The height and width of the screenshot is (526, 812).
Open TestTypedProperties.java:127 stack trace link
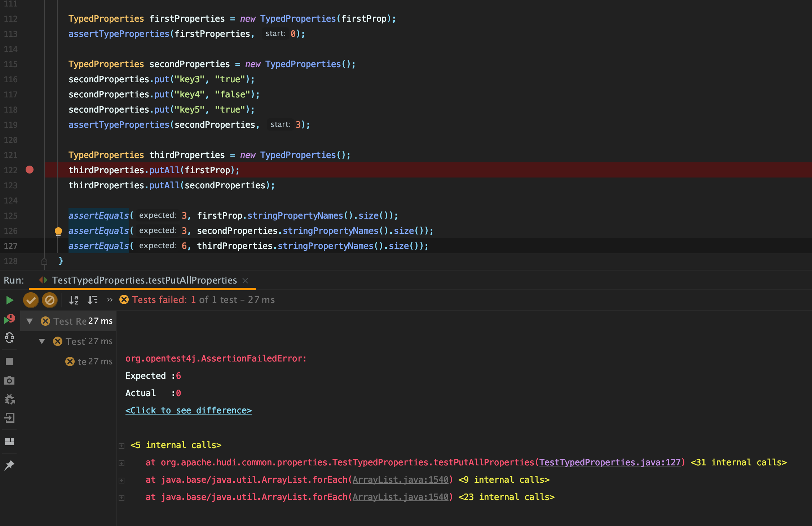click(610, 463)
